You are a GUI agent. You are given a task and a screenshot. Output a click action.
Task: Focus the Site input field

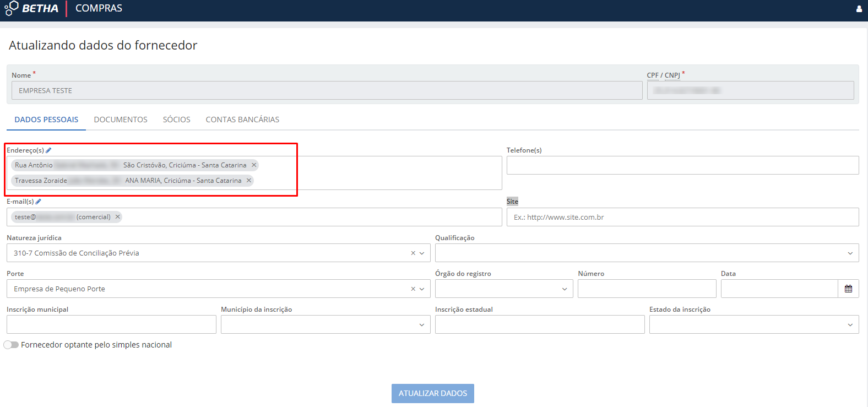tap(683, 217)
